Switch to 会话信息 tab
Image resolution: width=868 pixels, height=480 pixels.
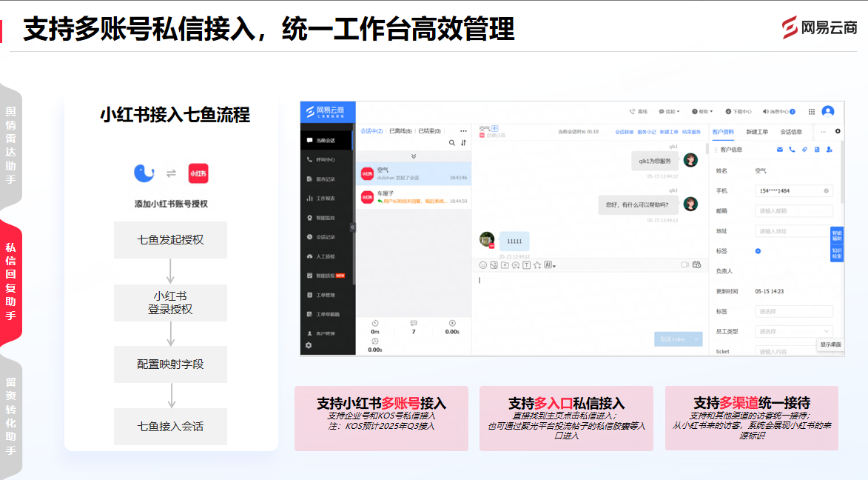click(791, 132)
